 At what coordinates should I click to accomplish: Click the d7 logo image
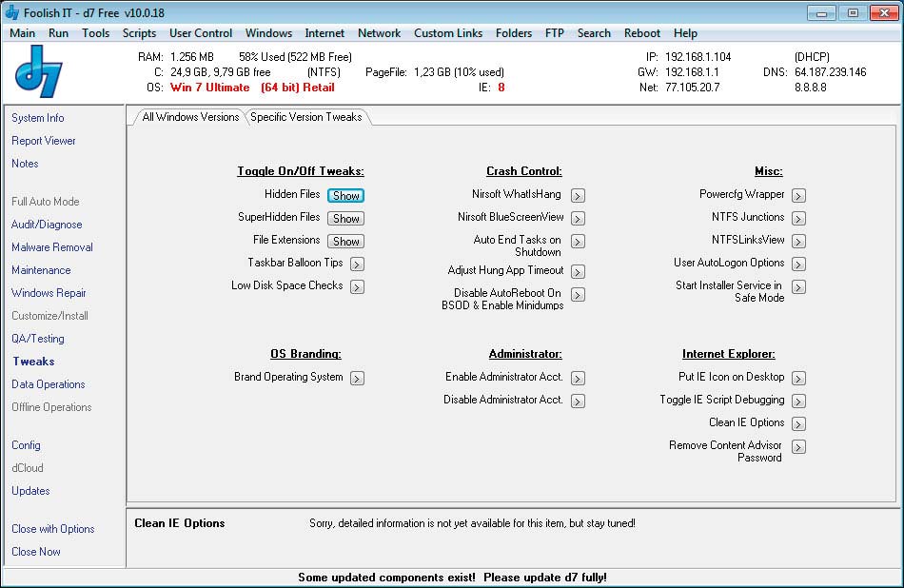(39, 71)
